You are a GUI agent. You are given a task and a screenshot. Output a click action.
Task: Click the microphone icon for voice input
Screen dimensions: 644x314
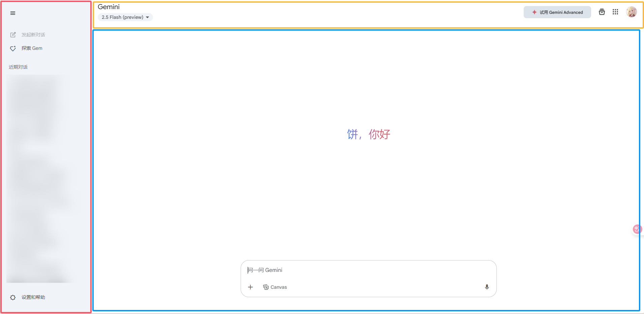click(487, 287)
